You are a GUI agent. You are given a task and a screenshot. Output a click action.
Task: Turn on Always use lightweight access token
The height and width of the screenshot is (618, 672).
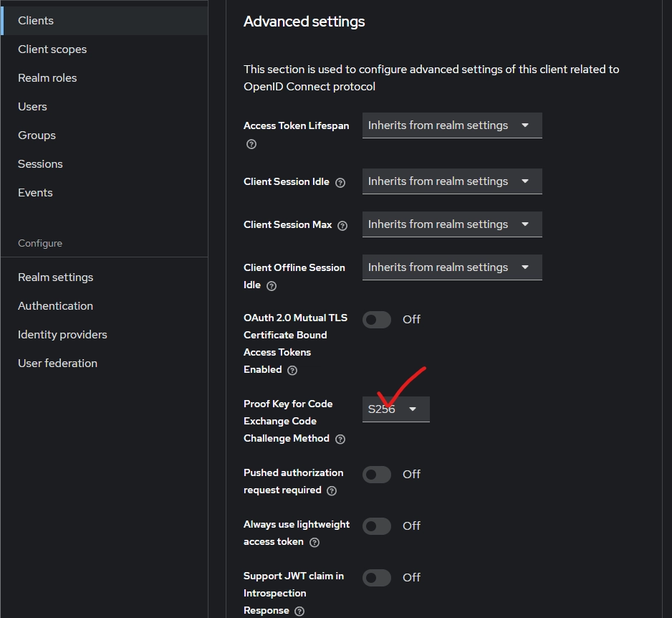[377, 526]
